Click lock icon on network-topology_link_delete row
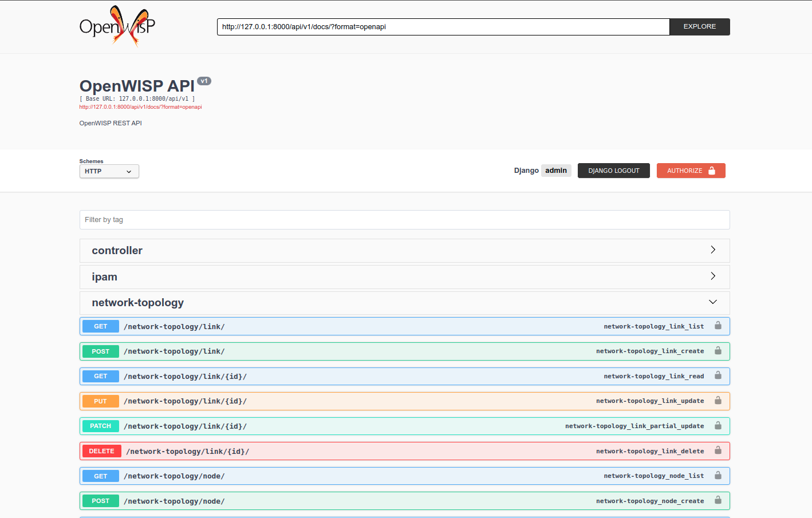 click(x=718, y=450)
